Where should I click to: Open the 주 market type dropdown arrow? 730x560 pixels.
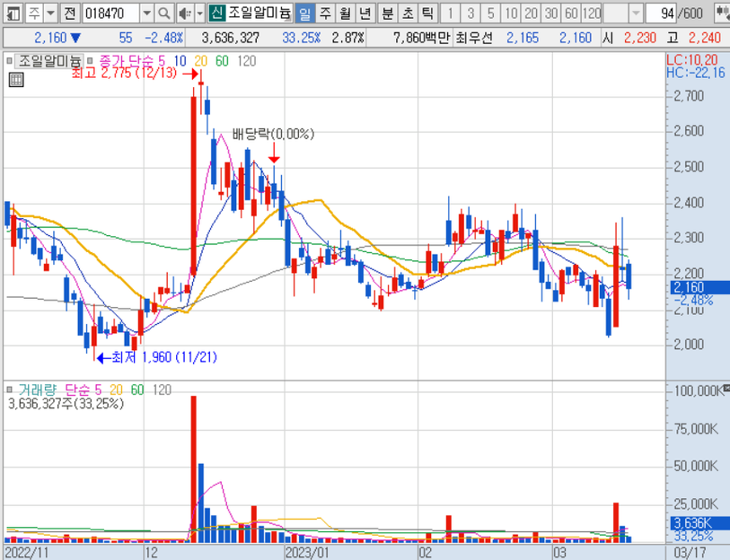[x=51, y=13]
